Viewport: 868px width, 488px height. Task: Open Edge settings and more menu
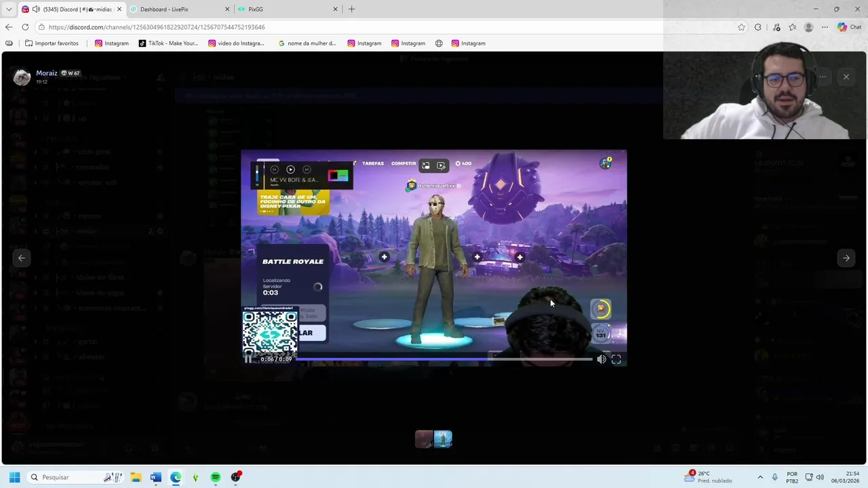pyautogui.click(x=825, y=27)
